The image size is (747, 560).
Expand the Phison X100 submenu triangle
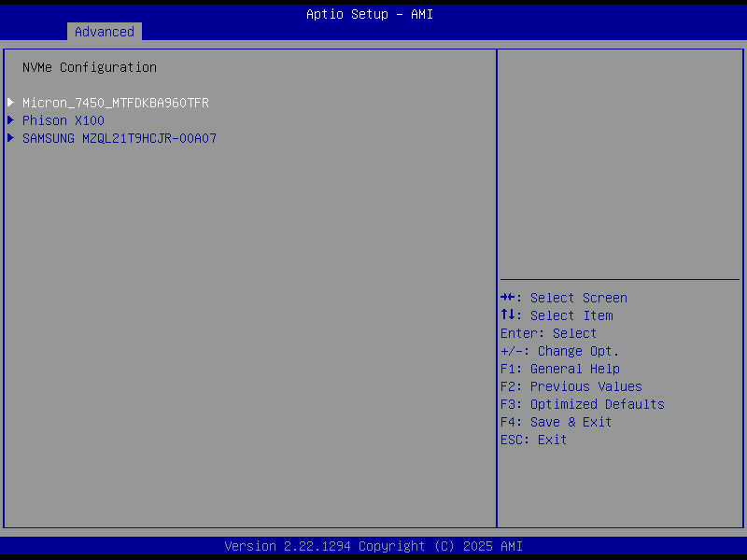[x=10, y=119]
